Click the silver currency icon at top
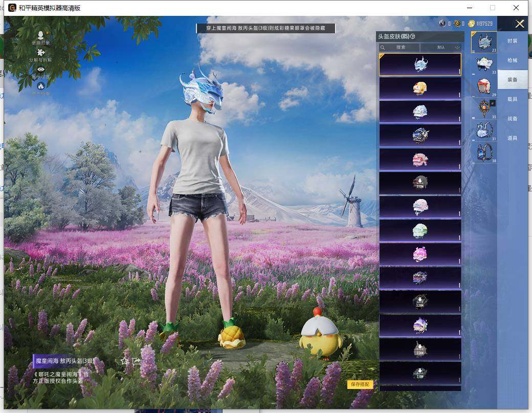 pyautogui.click(x=442, y=24)
